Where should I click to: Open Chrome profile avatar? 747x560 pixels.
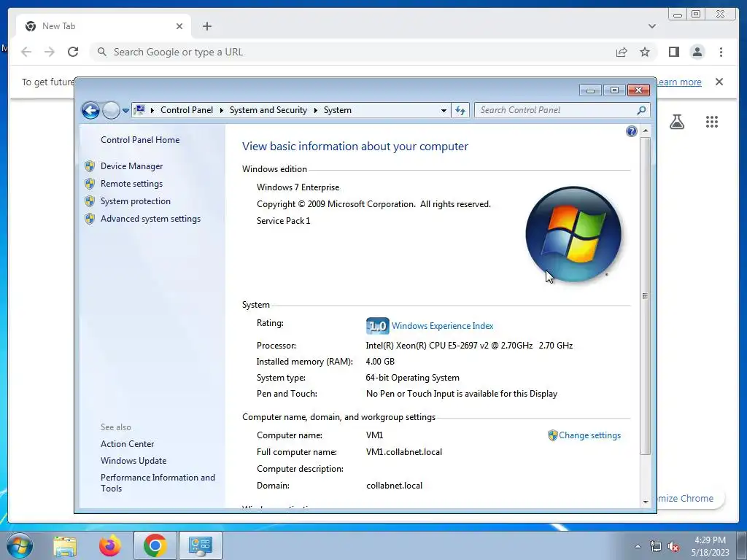pyautogui.click(x=697, y=52)
